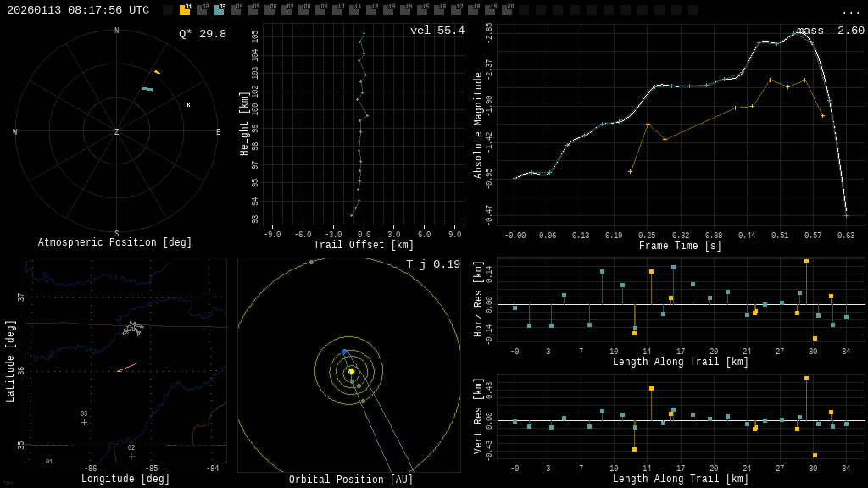Click the station 03 cross marker on map

click(x=84, y=422)
